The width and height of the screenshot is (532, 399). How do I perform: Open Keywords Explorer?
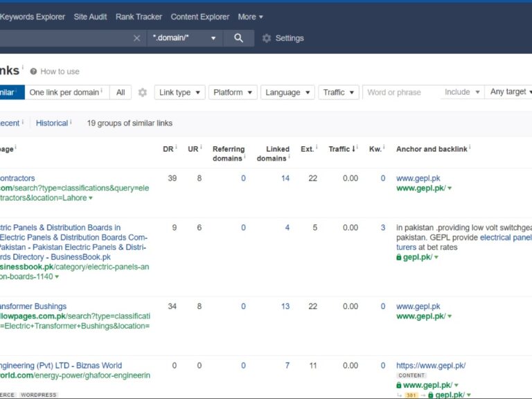pyautogui.click(x=33, y=17)
